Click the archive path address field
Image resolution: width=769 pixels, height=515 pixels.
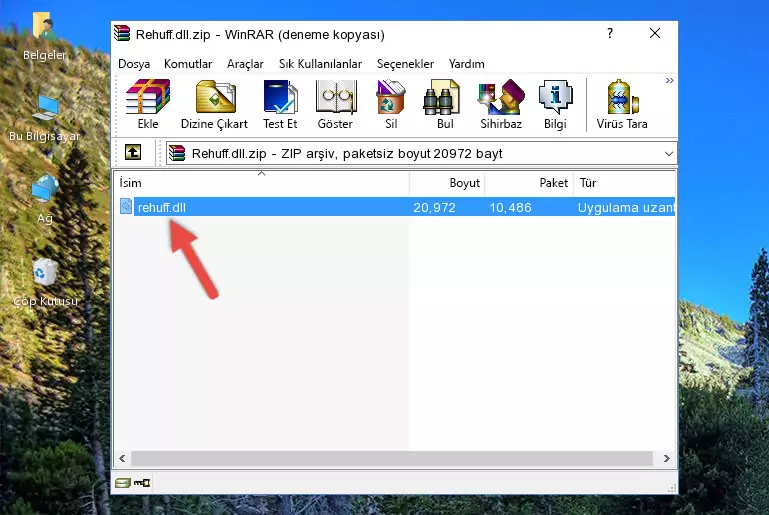(421, 154)
